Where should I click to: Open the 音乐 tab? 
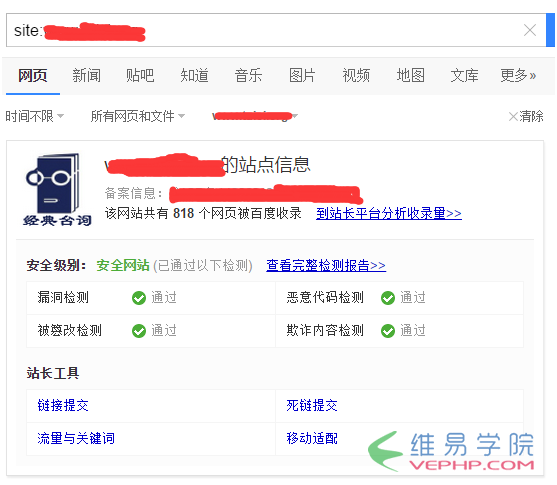(248, 75)
